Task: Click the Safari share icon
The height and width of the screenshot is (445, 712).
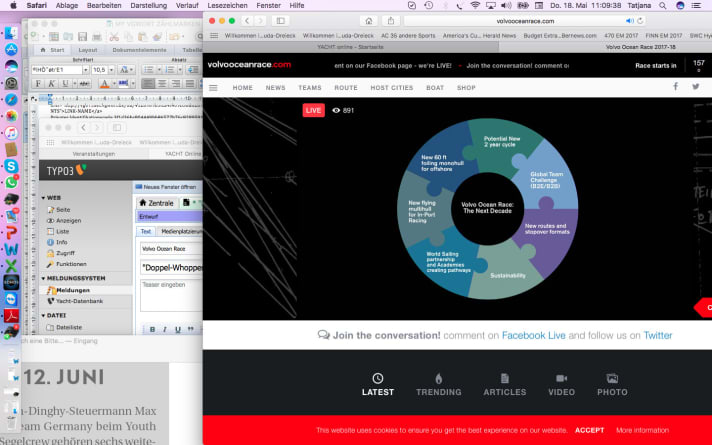Action: tap(391, 21)
